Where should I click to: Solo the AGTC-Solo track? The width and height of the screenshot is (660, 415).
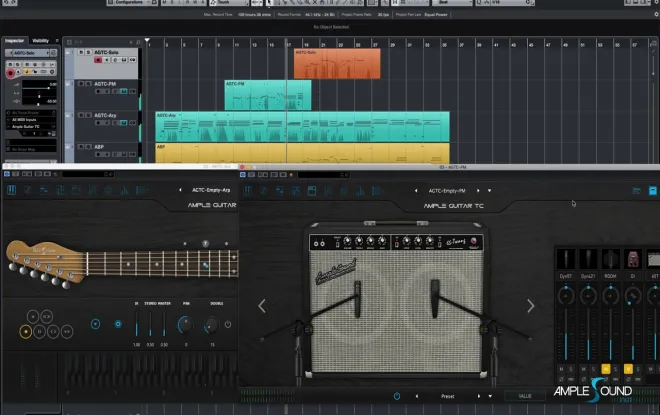[x=88, y=52]
